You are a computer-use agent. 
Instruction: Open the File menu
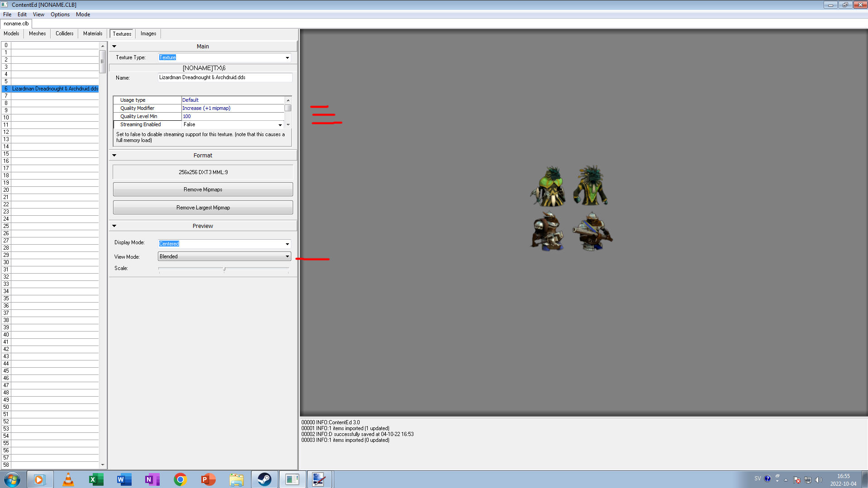(x=7, y=14)
